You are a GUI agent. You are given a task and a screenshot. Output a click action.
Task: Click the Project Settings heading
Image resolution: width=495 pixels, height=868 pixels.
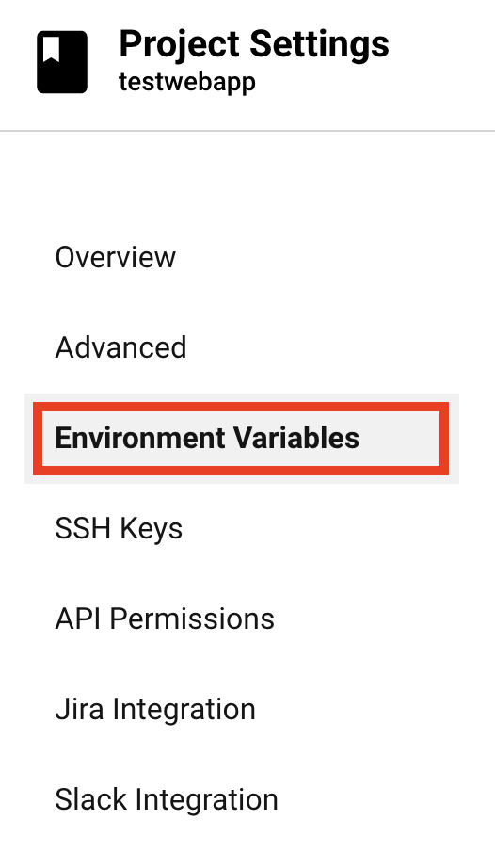click(254, 44)
